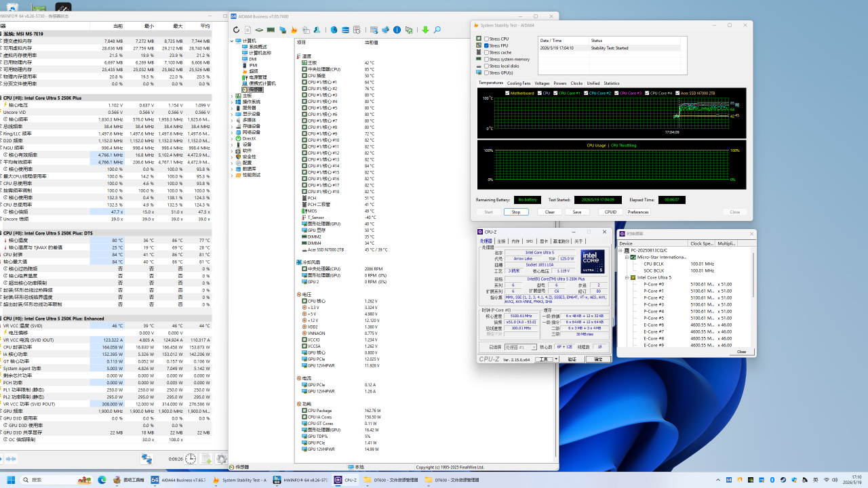Open CPUID from stability test

click(x=611, y=212)
